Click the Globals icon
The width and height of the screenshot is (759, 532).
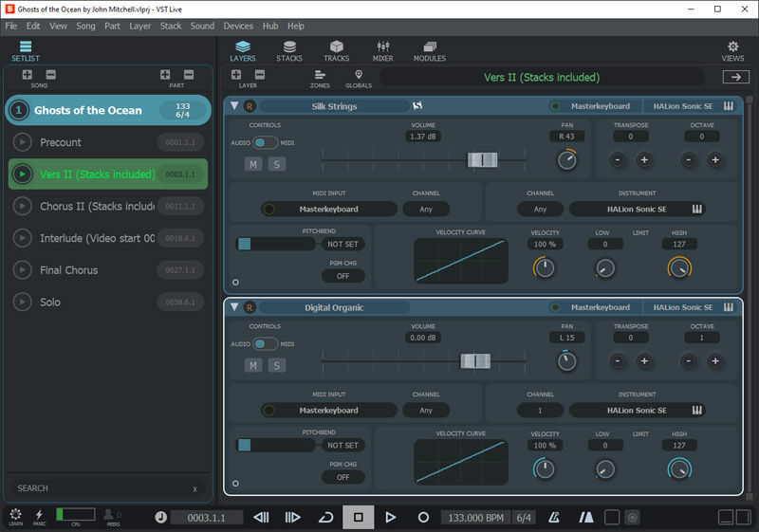359,79
